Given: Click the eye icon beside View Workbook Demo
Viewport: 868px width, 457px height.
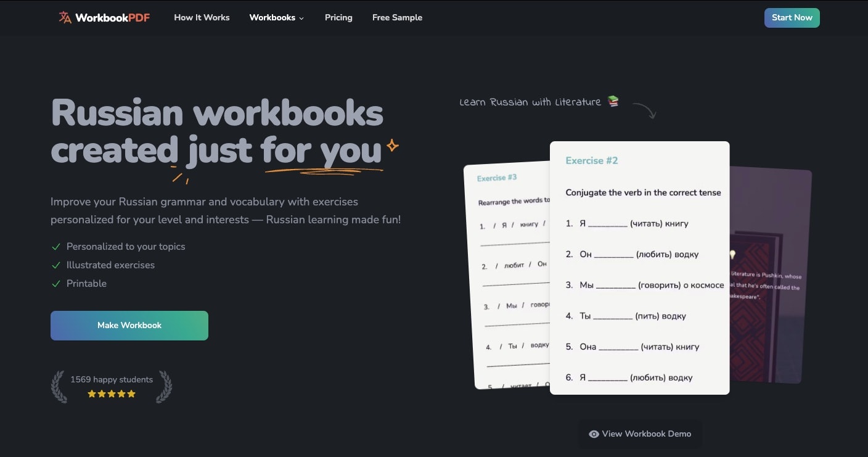Looking at the screenshot, I should coord(593,434).
